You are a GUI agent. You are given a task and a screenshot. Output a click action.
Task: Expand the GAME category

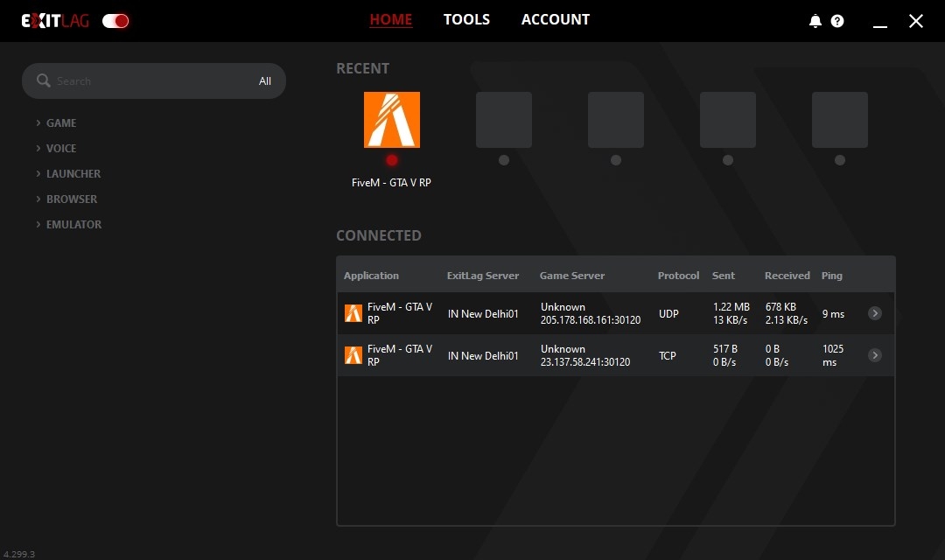[60, 123]
